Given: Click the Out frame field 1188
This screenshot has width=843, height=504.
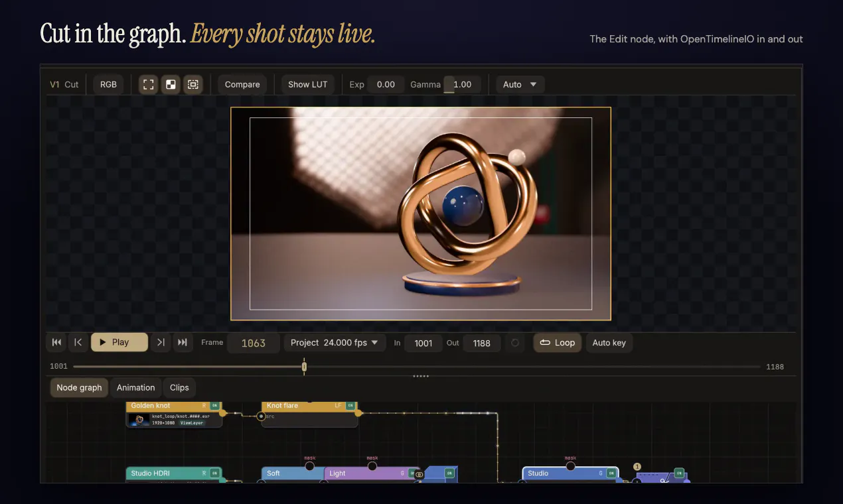Looking at the screenshot, I should pos(482,343).
